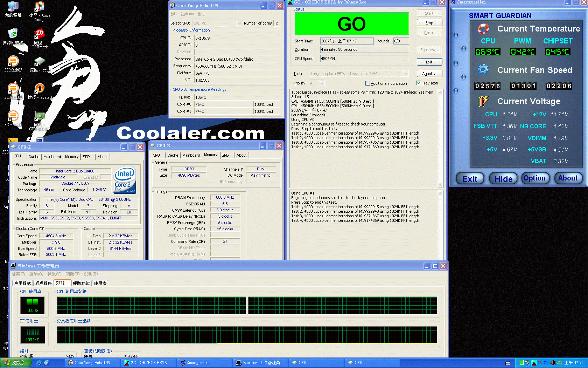
Task: Click the second quick launch icon beside Internet Explorer
Action: click(47, 363)
